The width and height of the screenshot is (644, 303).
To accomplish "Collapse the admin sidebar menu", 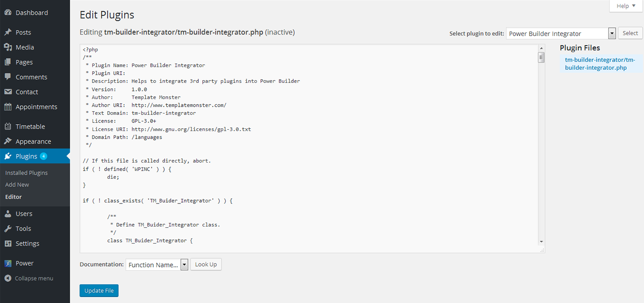I will (x=29, y=278).
